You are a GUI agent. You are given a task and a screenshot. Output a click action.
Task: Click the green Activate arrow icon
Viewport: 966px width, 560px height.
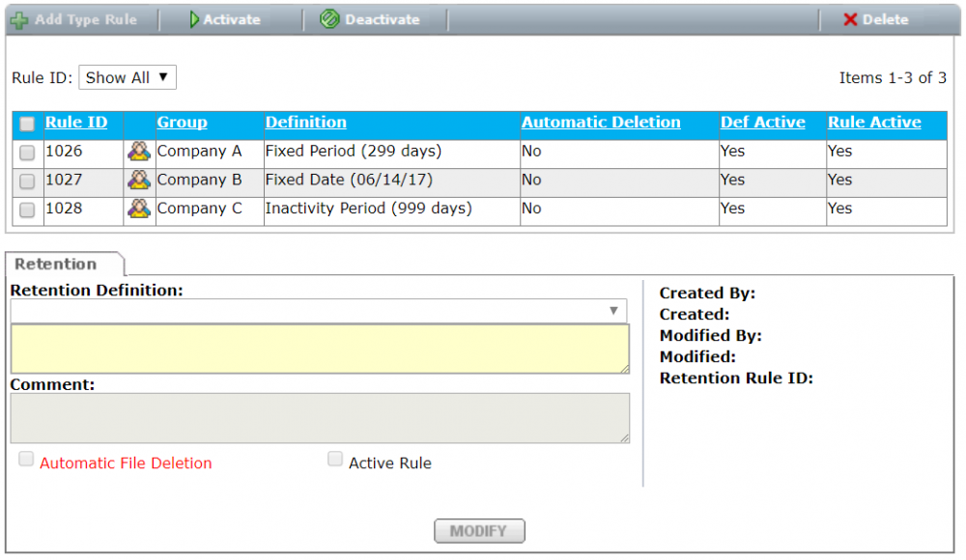click(194, 19)
